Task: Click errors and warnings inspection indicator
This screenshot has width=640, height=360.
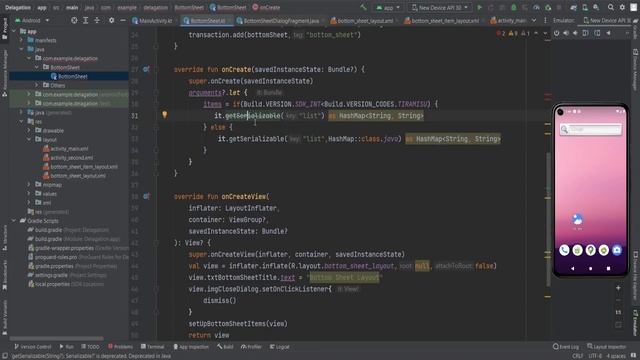Action: click(513, 33)
